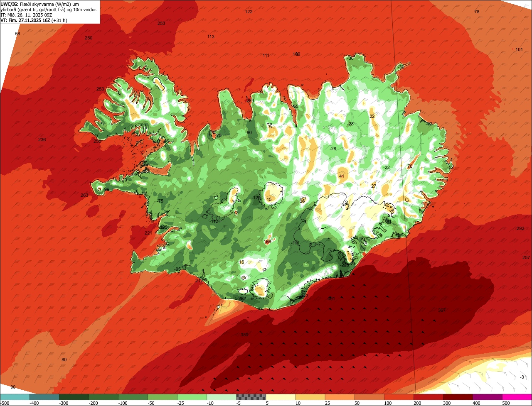The width and height of the screenshot is (532, 406).
Task: Click the darkest green -300 to -200 legend swatch
Action: (74, 397)
